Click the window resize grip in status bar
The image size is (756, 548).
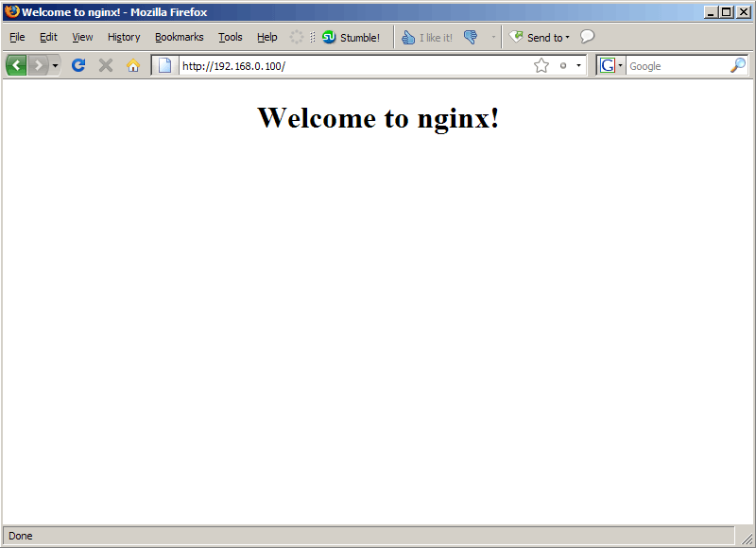tap(747, 539)
